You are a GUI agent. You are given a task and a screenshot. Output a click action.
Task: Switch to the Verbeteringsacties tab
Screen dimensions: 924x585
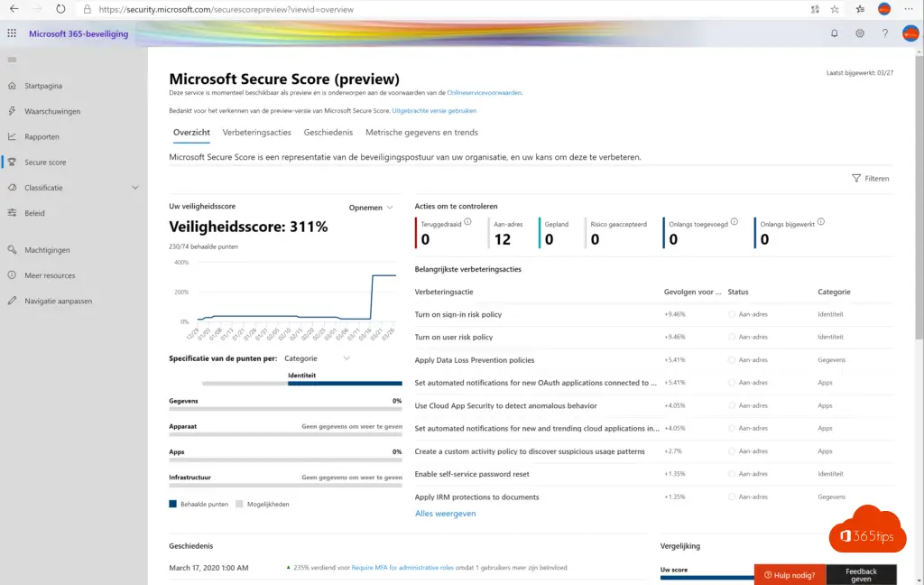[x=257, y=133]
